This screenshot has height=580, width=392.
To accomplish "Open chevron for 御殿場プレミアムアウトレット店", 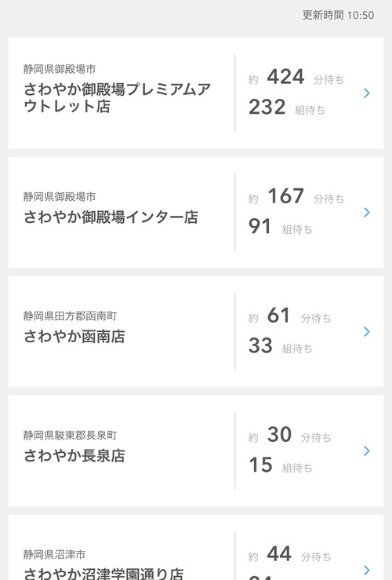I will click(366, 93).
